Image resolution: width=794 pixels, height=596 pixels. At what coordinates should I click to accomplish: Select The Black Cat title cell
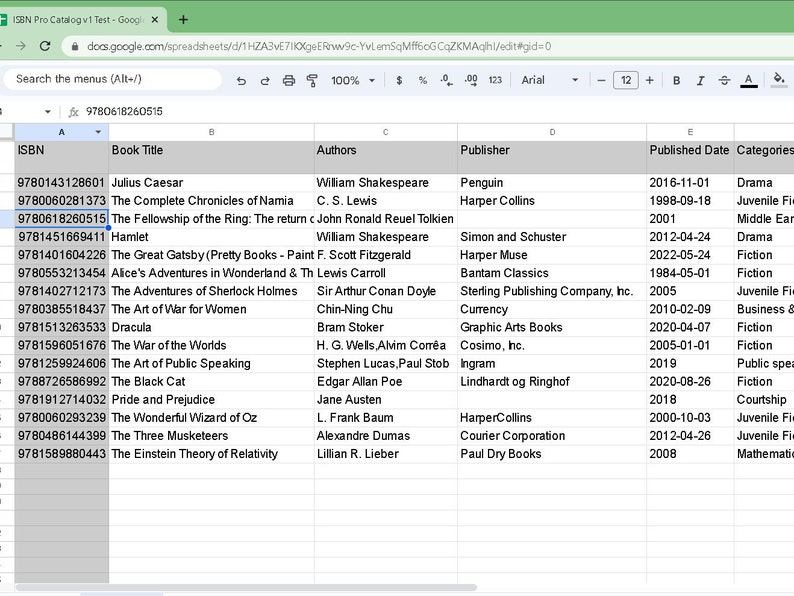point(211,381)
